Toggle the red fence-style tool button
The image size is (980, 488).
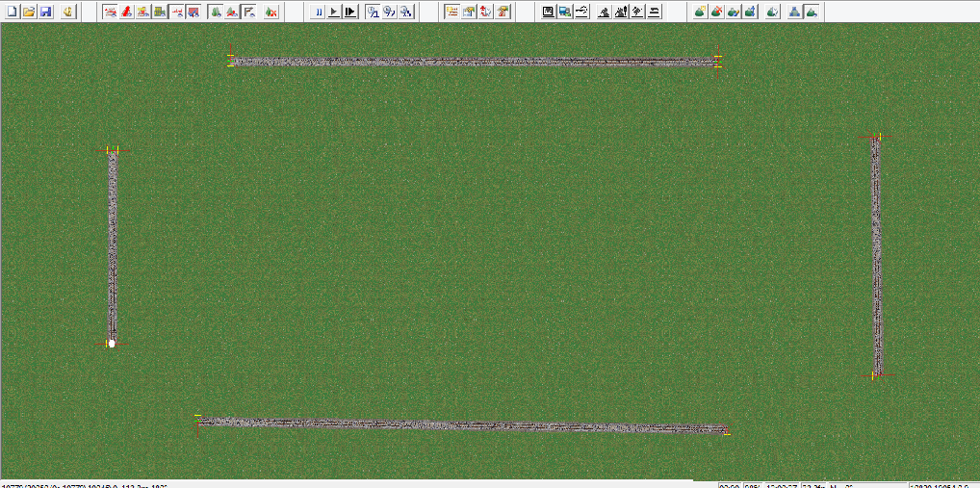point(177,12)
